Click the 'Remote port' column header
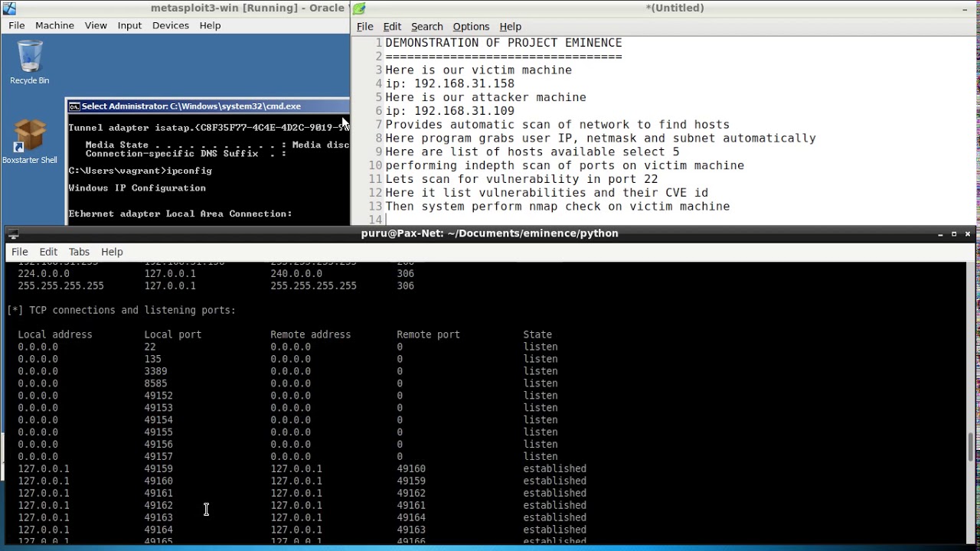This screenshot has width=980, height=551. coord(428,334)
